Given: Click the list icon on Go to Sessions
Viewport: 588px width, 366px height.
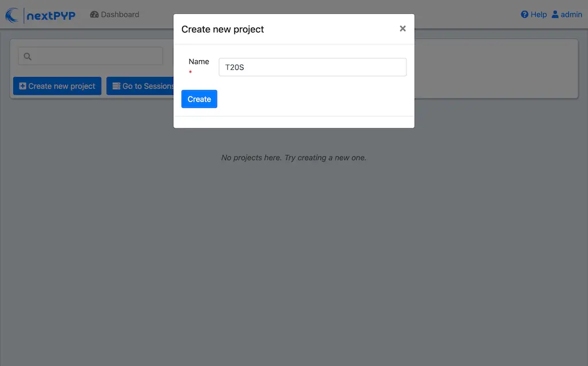Looking at the screenshot, I should (116, 85).
